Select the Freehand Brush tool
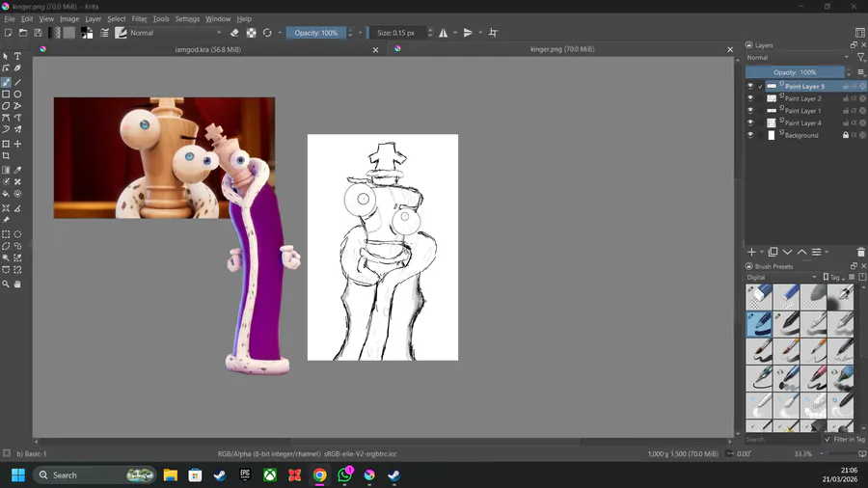Image resolution: width=868 pixels, height=488 pixels. coord(6,82)
